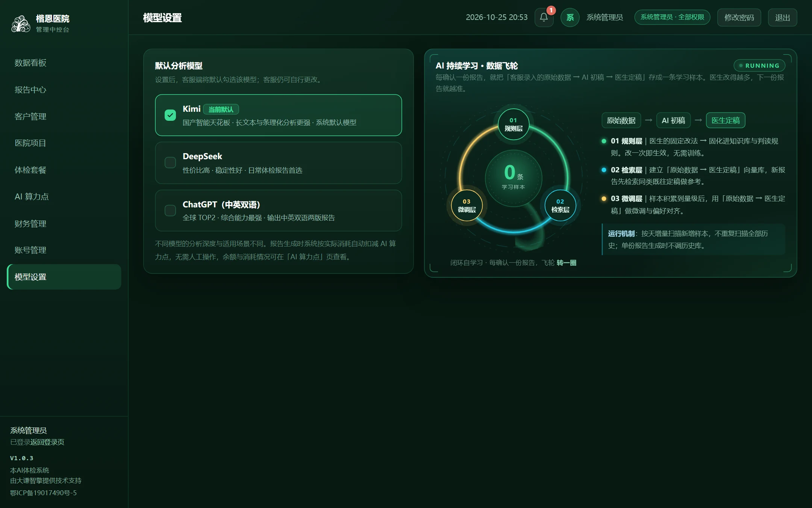
Task: Go to 报告中心 menu item
Action: [x=64, y=90]
